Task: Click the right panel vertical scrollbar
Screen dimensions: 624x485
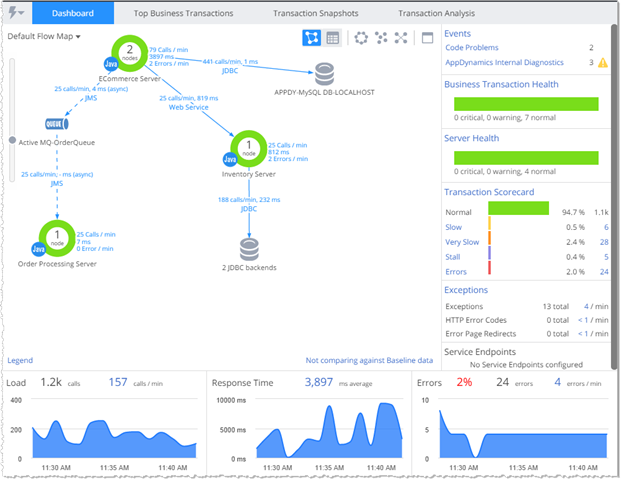Action: coord(614,197)
